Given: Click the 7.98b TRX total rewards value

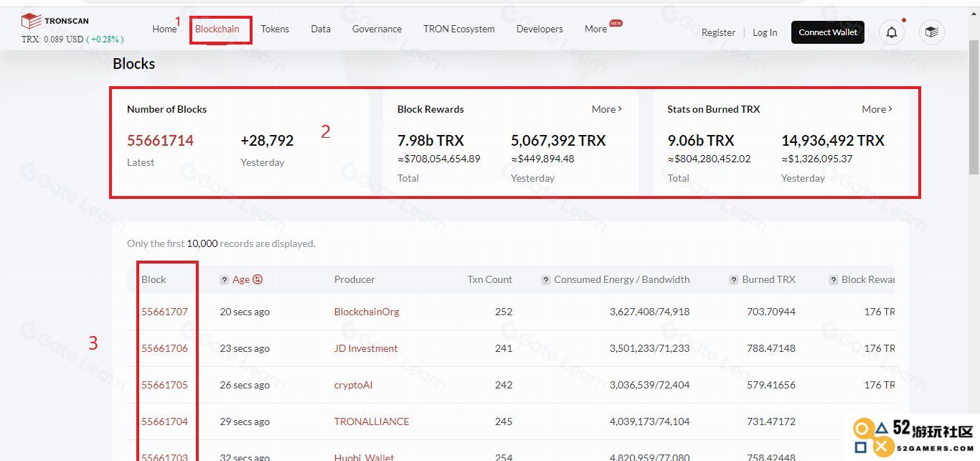Looking at the screenshot, I should (430, 141).
